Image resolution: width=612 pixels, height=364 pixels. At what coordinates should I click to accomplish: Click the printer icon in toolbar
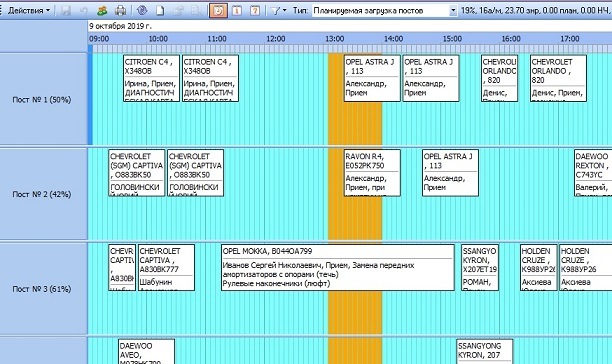coord(121,11)
